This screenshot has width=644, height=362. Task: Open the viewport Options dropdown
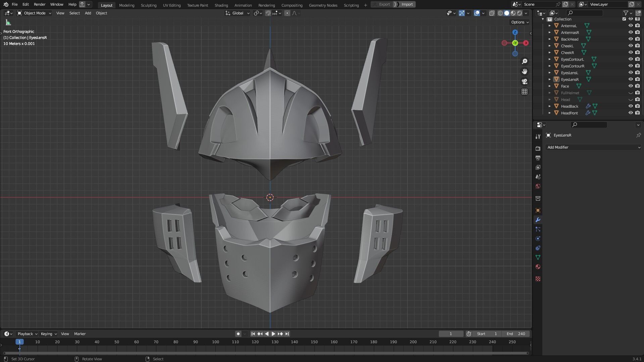click(520, 22)
